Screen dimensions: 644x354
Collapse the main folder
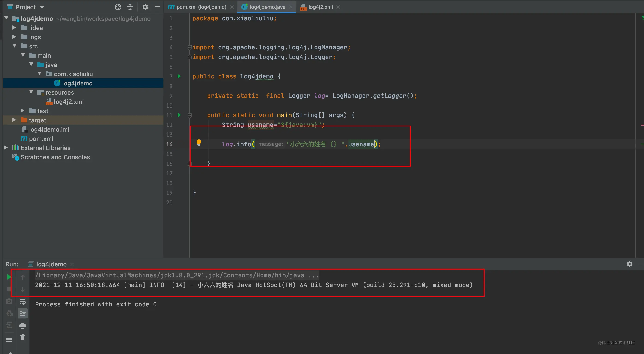click(x=23, y=55)
